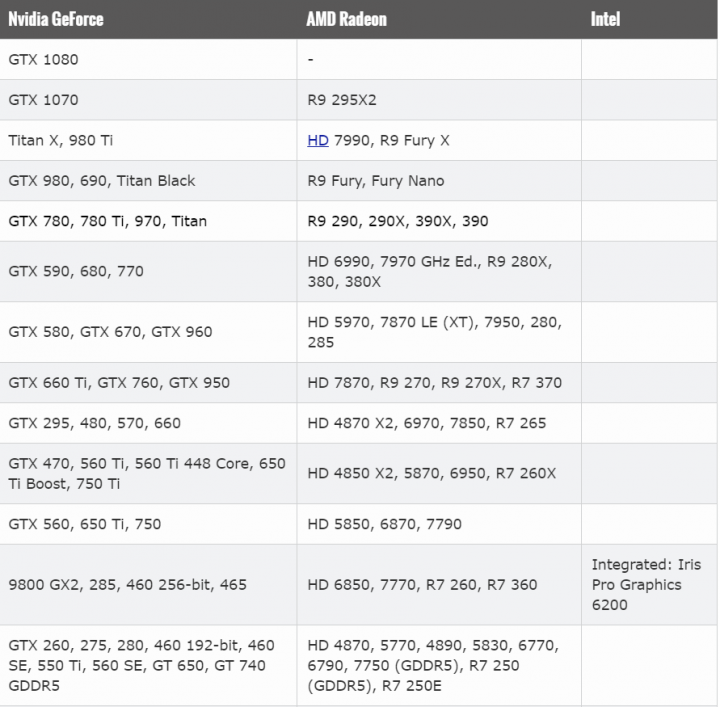Viewport: 720px width, 707px height.
Task: Select the 9800 GX2, 285, 460 256-bit cell
Action: tap(148, 584)
